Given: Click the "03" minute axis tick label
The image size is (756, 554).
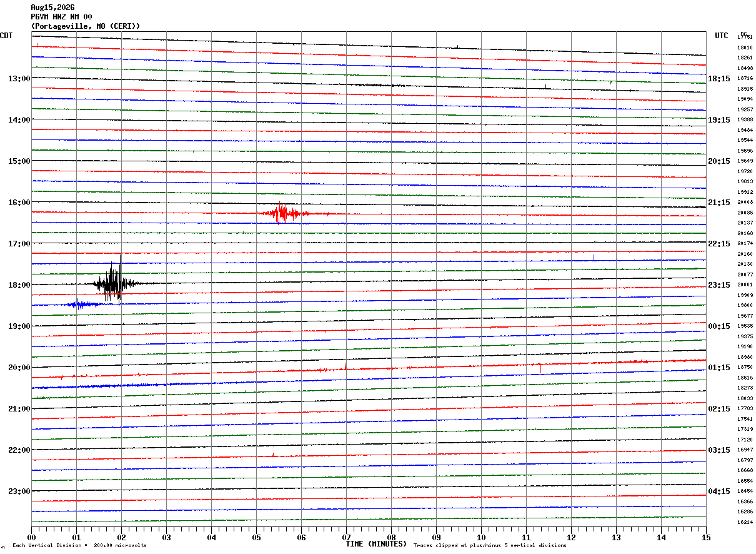Looking at the screenshot, I should pyautogui.click(x=166, y=538).
